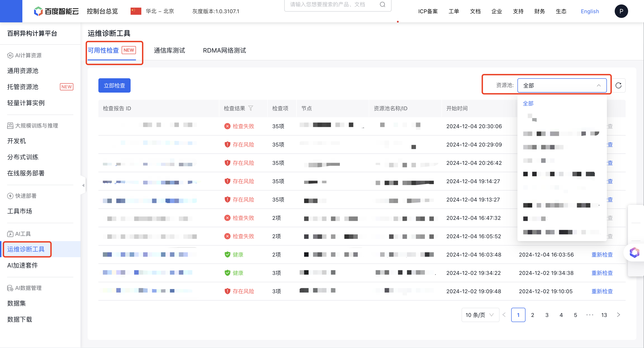Viewport: 644px width, 348px height.
Task: Click the failure icon for the 20:30:06 report
Action: click(x=227, y=126)
